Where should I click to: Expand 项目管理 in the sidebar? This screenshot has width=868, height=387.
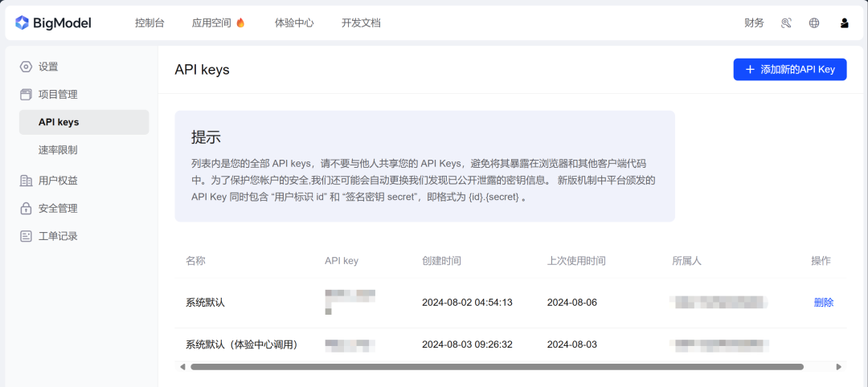58,95
